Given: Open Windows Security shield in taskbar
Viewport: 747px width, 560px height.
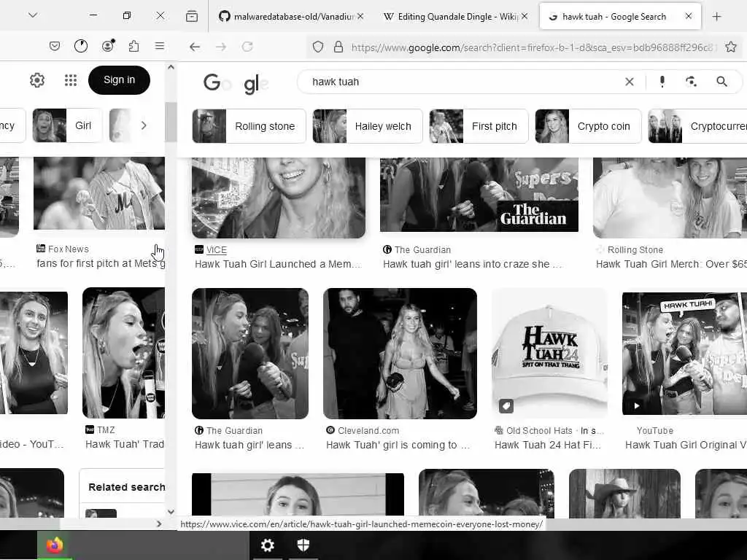Looking at the screenshot, I should [303, 545].
